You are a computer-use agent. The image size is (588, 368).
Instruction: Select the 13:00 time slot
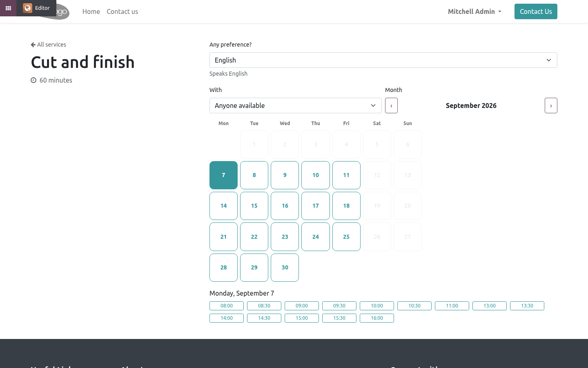(490, 306)
